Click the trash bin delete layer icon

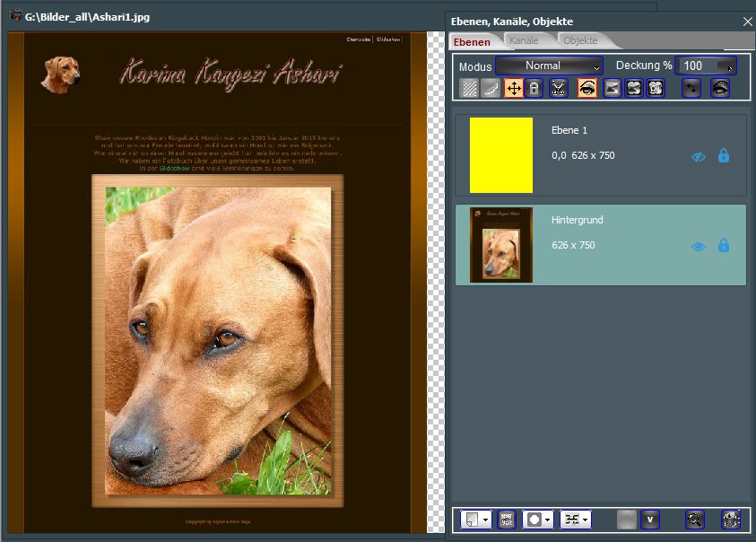731,519
